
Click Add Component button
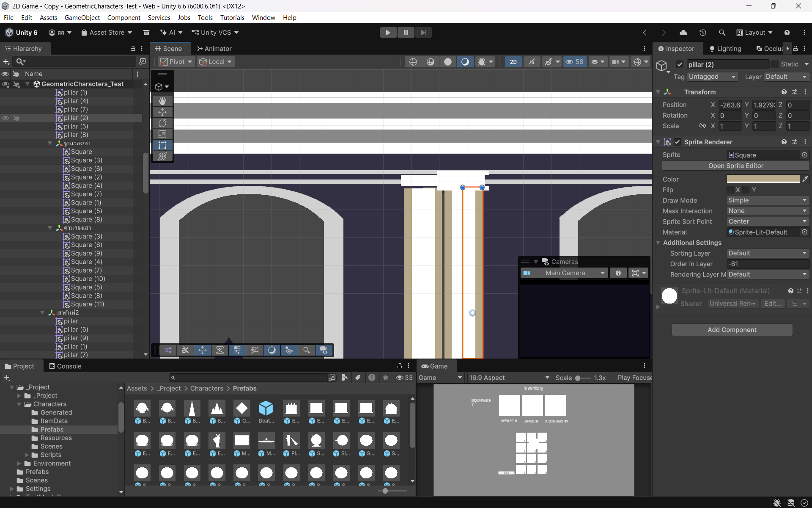pyautogui.click(x=732, y=330)
